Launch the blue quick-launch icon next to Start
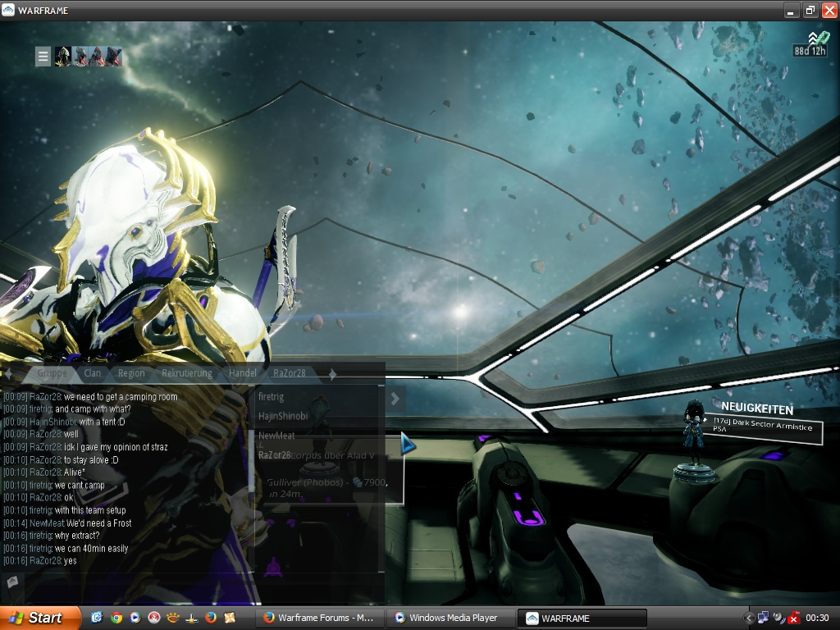 [x=97, y=618]
